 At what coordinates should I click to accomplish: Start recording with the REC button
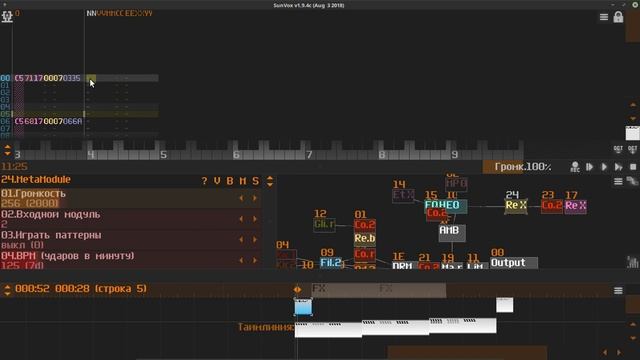575,167
